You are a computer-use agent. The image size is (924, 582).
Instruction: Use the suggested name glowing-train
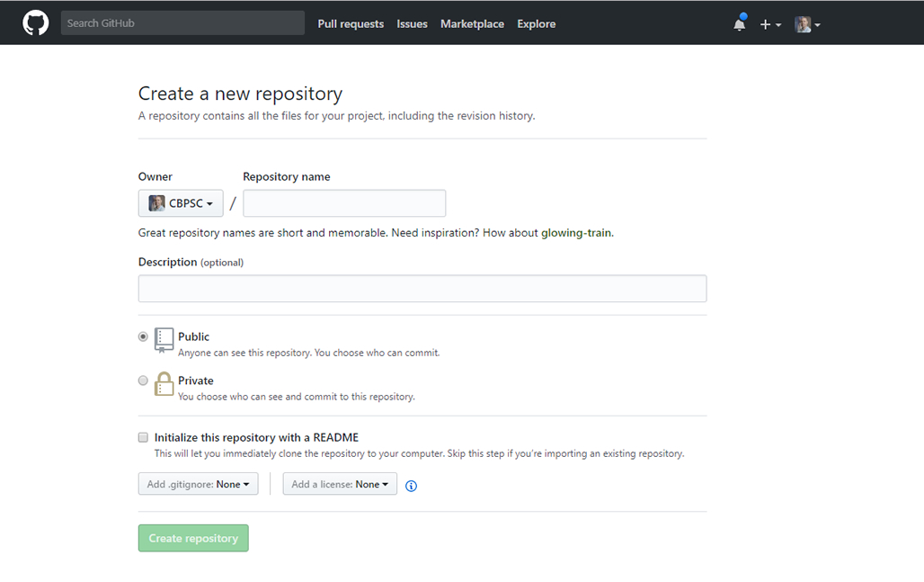tap(576, 233)
